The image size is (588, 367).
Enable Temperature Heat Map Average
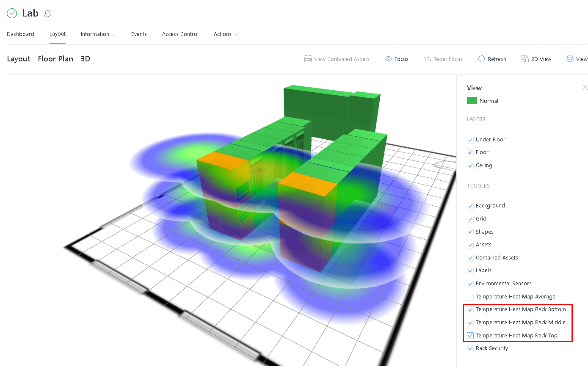(x=470, y=297)
